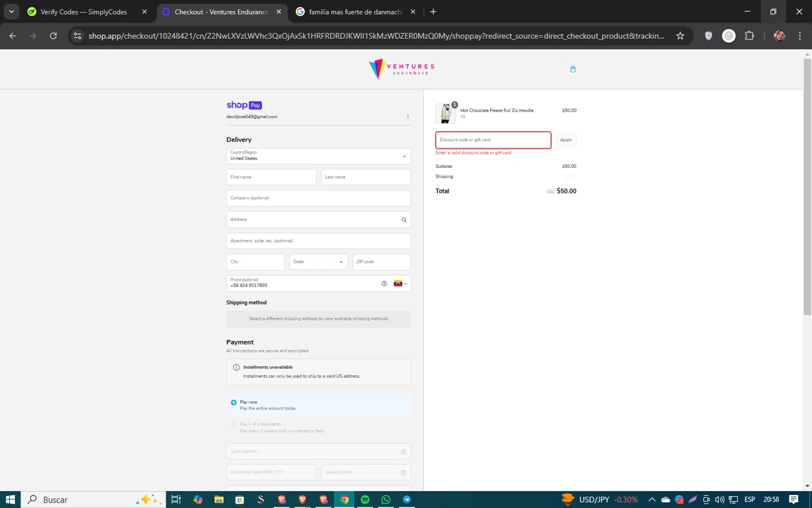Open File Explorer from the taskbar
Viewport: 812px width, 508px height.
pyautogui.click(x=219, y=499)
